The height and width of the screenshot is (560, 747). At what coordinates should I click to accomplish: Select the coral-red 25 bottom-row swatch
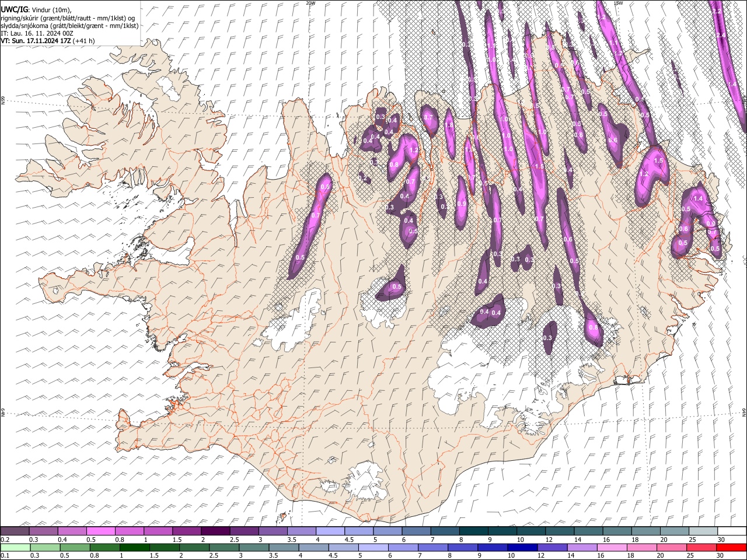click(701, 547)
